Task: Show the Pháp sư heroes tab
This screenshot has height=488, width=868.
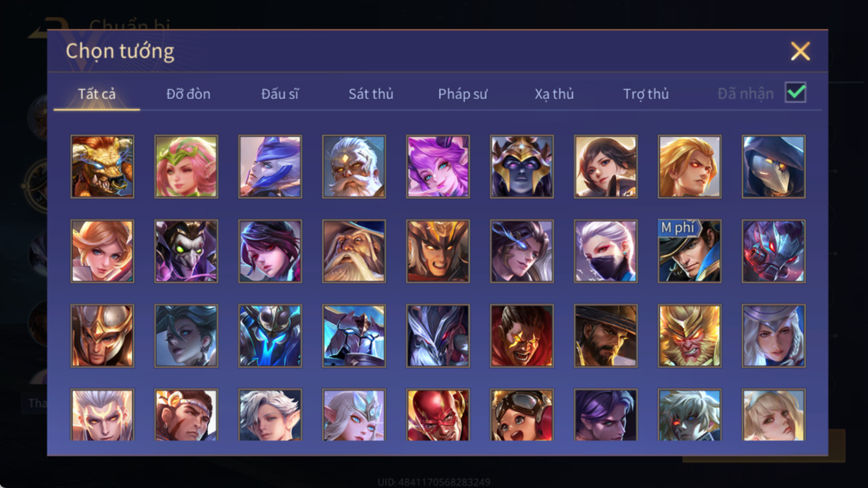Action: 462,94
